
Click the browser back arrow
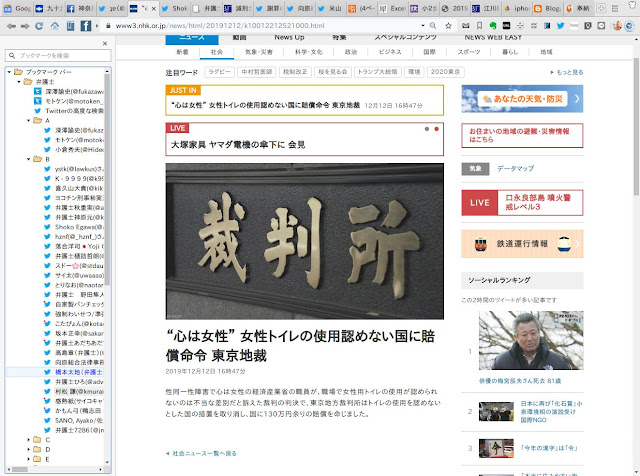[x=11, y=26]
